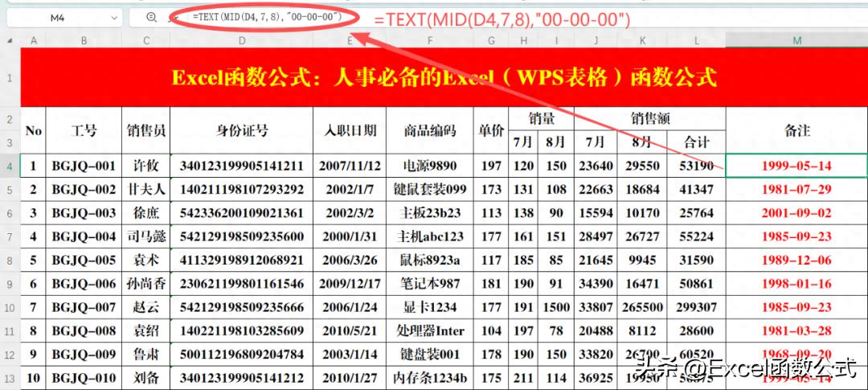Select the red title banner cell

click(x=444, y=77)
